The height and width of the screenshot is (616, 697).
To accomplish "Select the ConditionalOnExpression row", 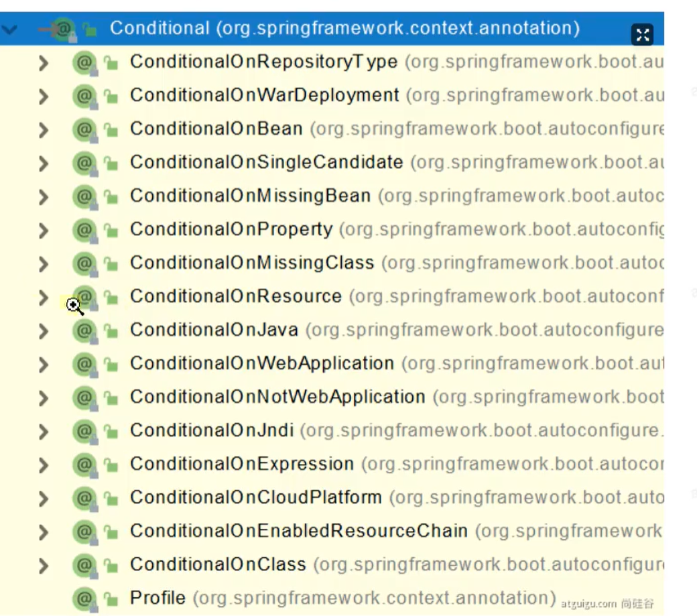I will coord(332,465).
